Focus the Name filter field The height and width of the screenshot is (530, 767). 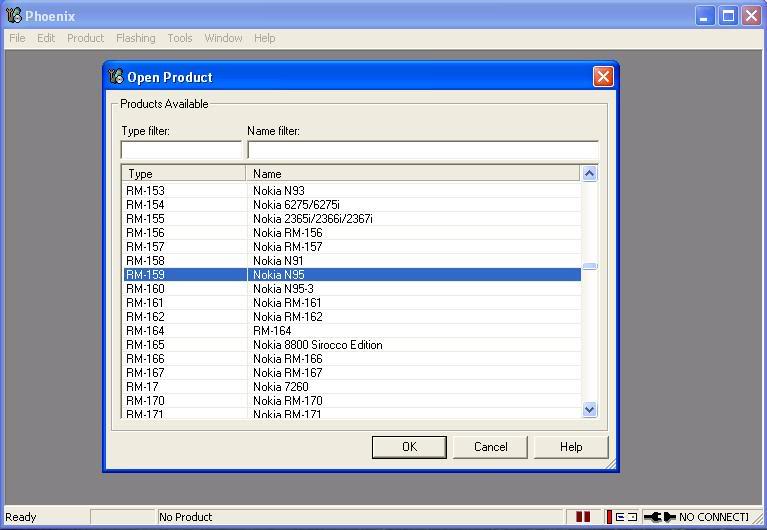click(423, 150)
